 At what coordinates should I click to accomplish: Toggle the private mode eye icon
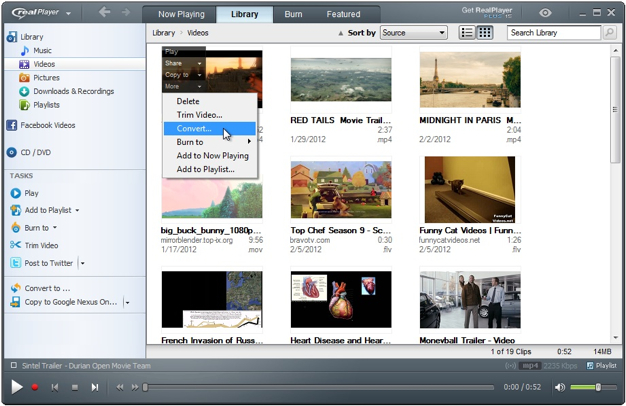tap(545, 13)
